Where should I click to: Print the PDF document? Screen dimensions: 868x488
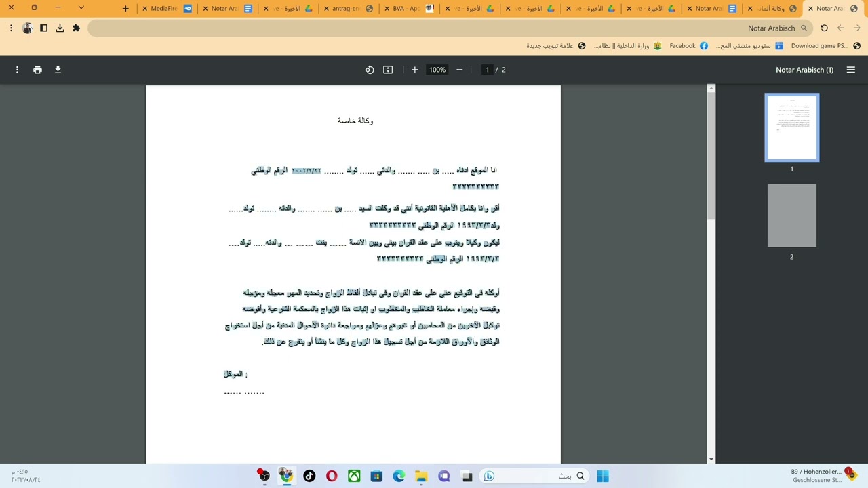37,70
